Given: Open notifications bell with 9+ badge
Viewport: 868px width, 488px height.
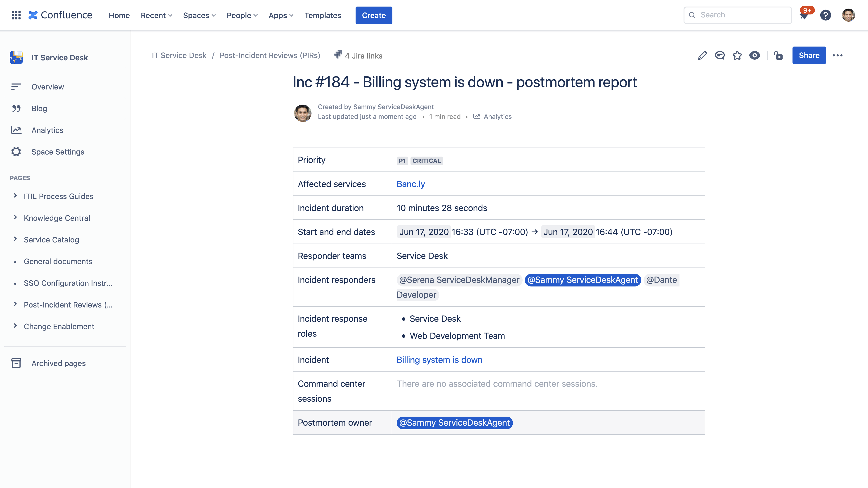Looking at the screenshot, I should [x=805, y=15].
